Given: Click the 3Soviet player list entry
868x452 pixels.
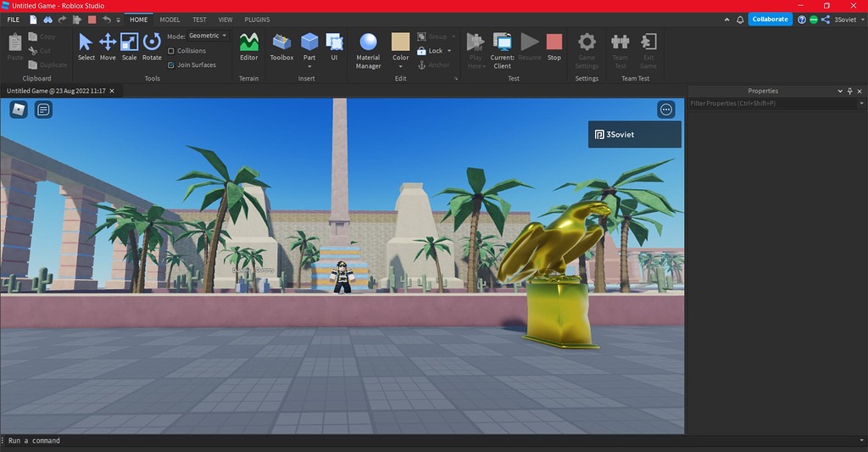Looking at the screenshot, I should click(x=634, y=135).
